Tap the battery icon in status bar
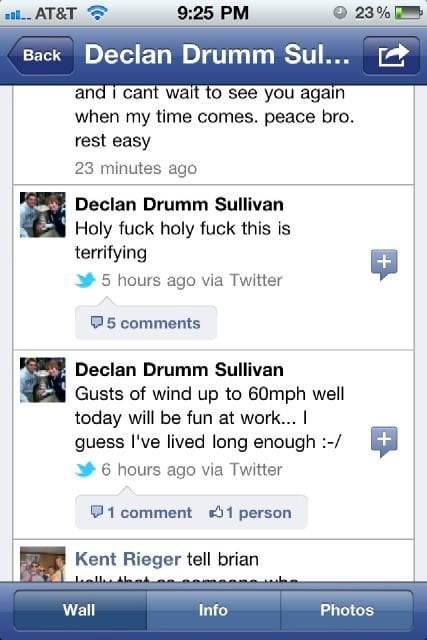The image size is (427, 640). (x=408, y=13)
